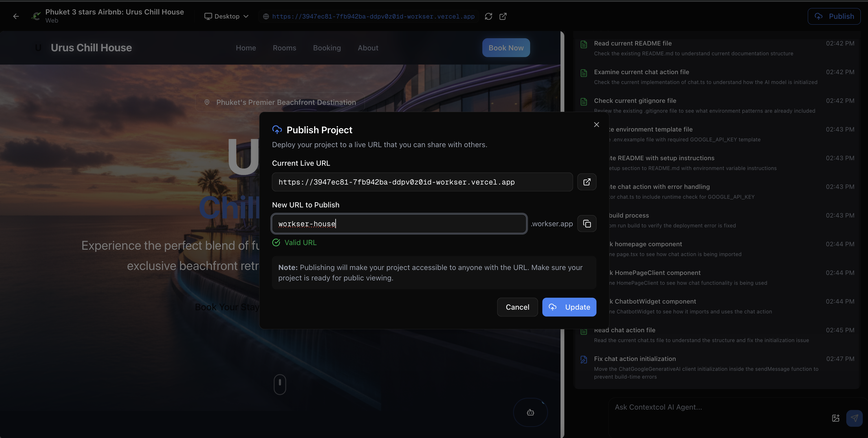Viewport: 868px width, 438px height.
Task: Click the Current Live URL text field
Action: (422, 182)
